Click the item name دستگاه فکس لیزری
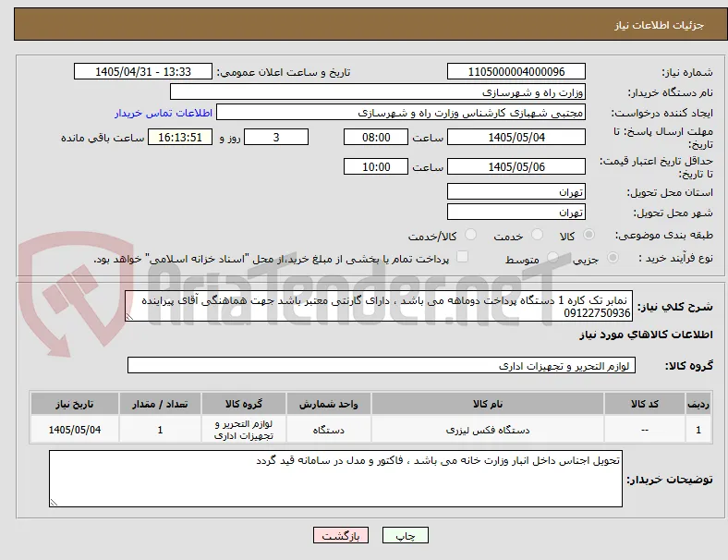Viewport: 728px width, 560px height. [488, 430]
